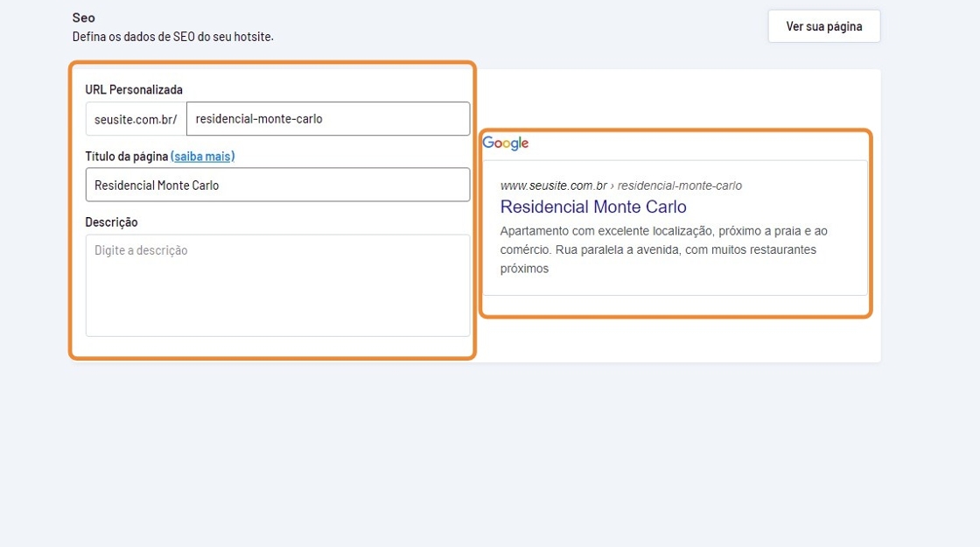Image resolution: width=980 pixels, height=547 pixels.
Task: Click the 'Descrição' field label
Action: coord(111,222)
